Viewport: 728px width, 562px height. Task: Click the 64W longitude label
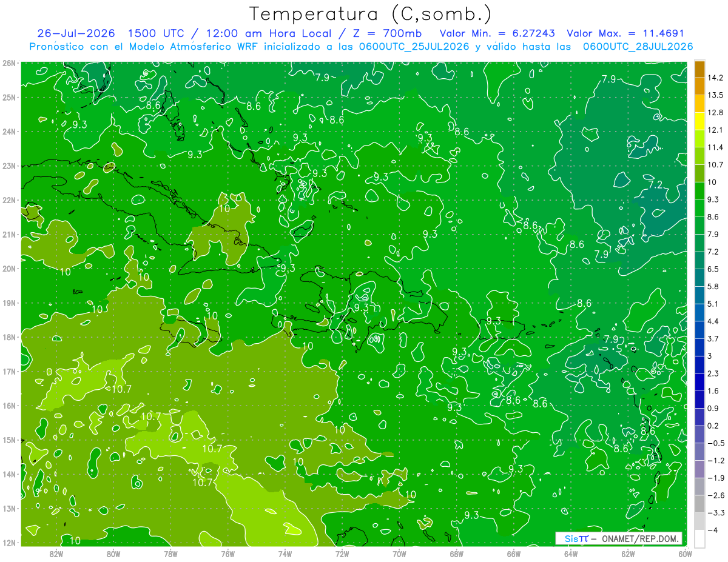(x=570, y=554)
